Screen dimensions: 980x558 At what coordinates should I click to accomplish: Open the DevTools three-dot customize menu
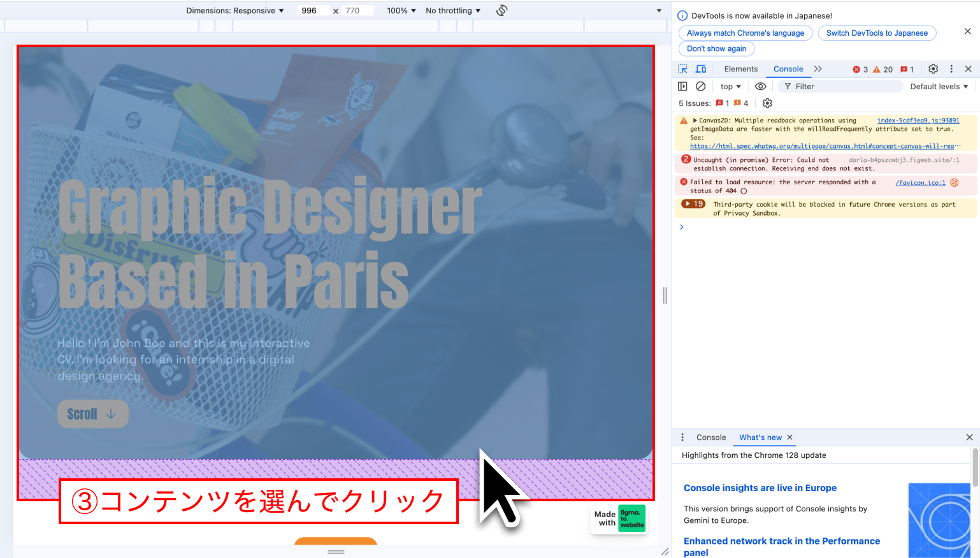[951, 69]
